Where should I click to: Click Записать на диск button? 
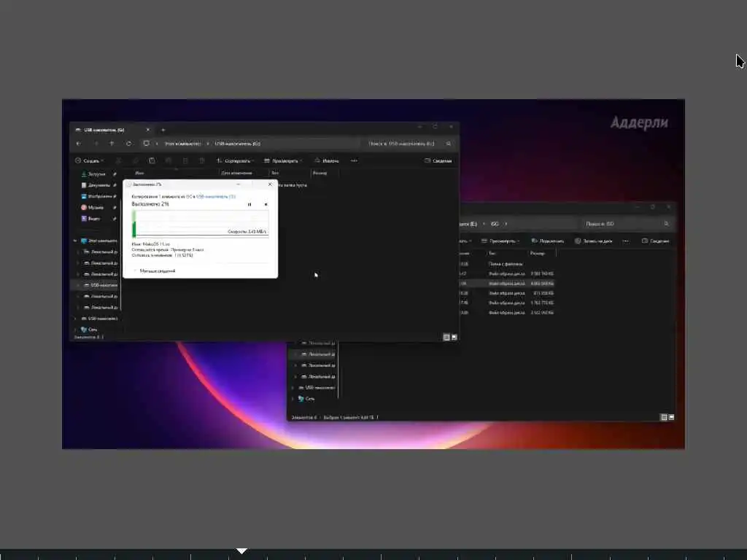tap(593, 241)
